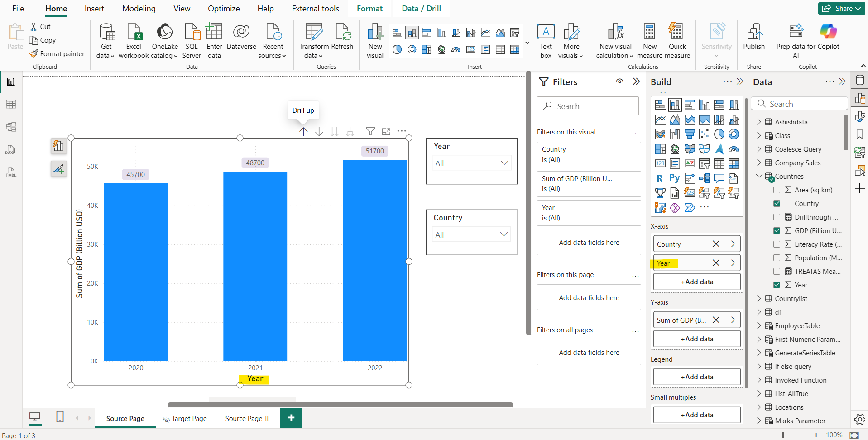This screenshot has width=868, height=440.
Task: Click the Search field in Filters pane
Action: point(587,106)
